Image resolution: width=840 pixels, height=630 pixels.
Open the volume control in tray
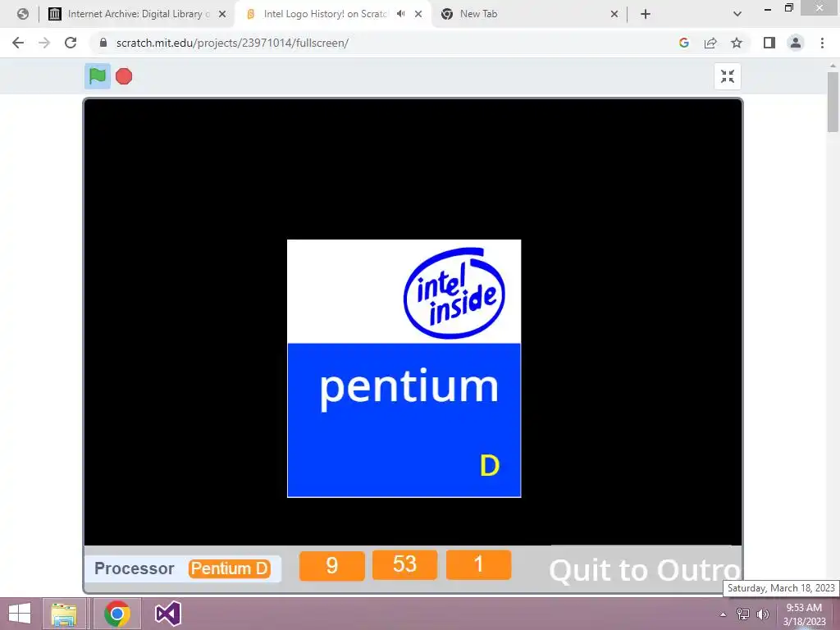pyautogui.click(x=763, y=614)
